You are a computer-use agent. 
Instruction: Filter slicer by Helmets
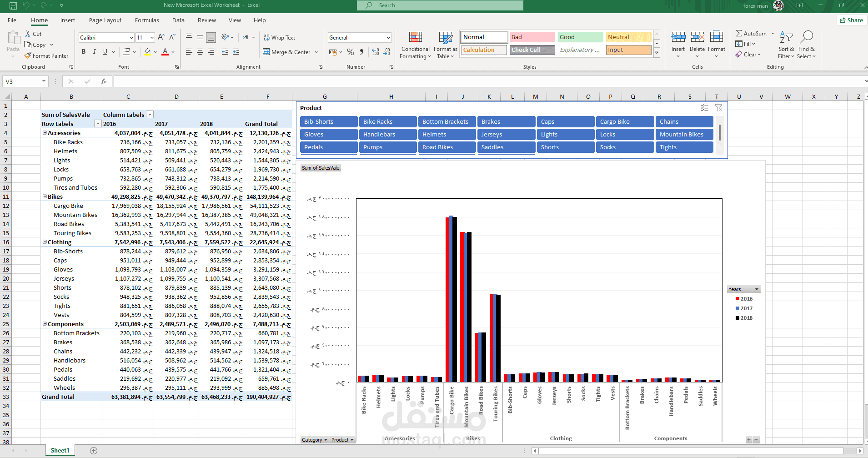(x=447, y=134)
